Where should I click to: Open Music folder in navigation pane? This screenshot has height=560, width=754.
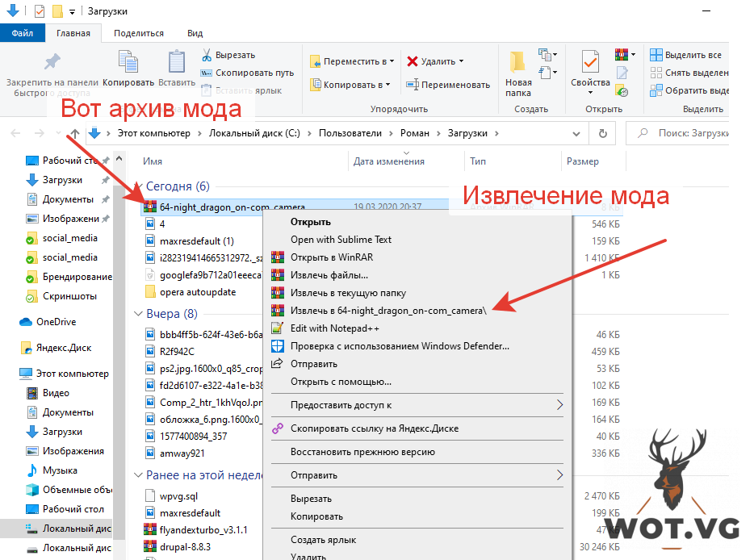click(x=52, y=470)
